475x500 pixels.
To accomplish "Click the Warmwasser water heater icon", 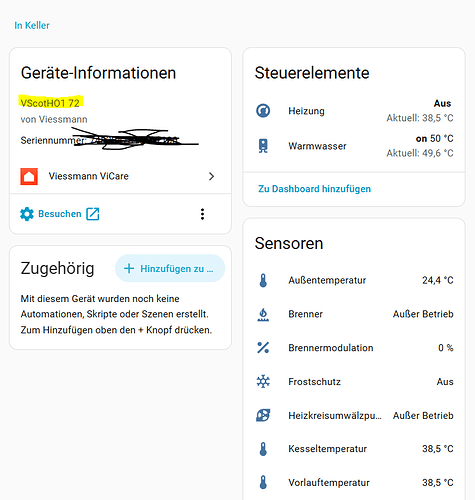I will (x=263, y=146).
